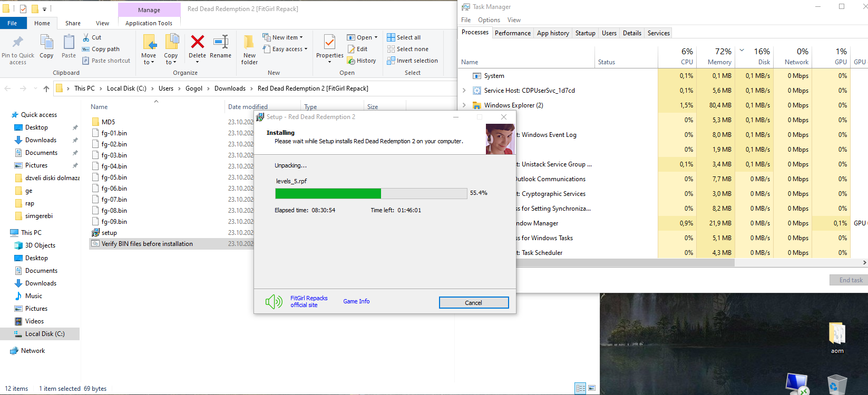Image resolution: width=868 pixels, height=395 pixels.
Task: Click Select none in ribbon
Action: (x=407, y=49)
